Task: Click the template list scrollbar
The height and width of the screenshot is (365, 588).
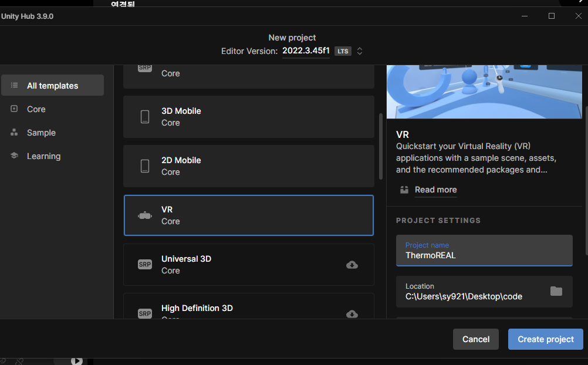Action: point(381,146)
